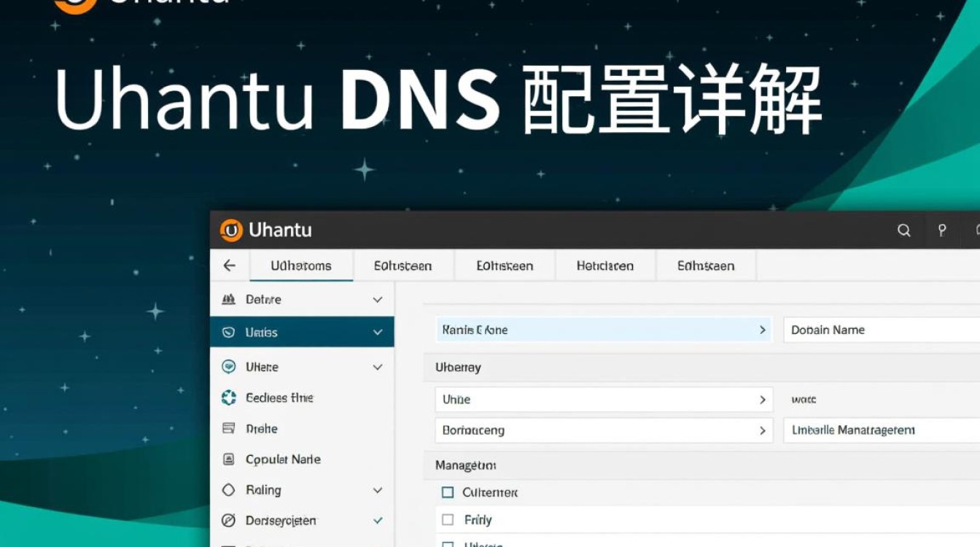
Task: Expand the Uhete section chevron
Action: [378, 367]
